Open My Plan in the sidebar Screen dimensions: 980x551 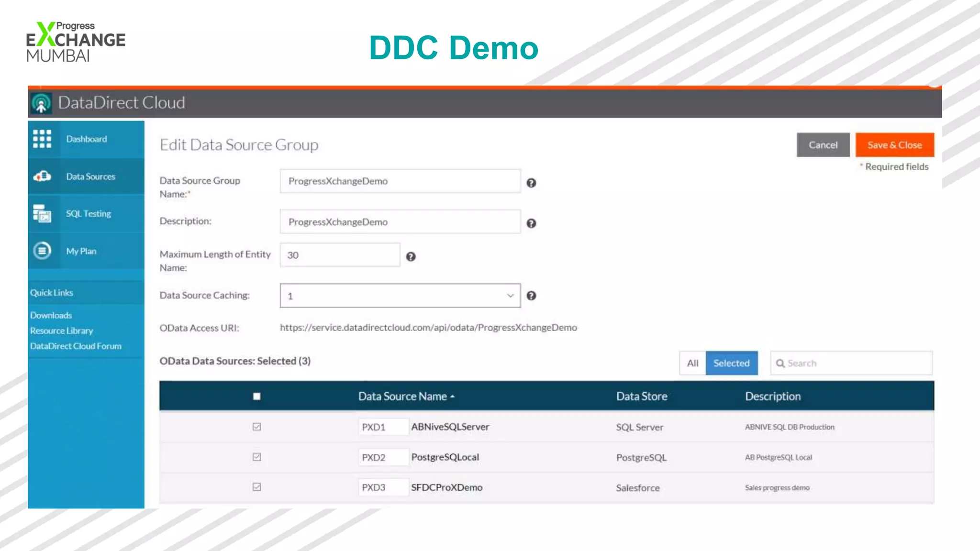point(86,251)
